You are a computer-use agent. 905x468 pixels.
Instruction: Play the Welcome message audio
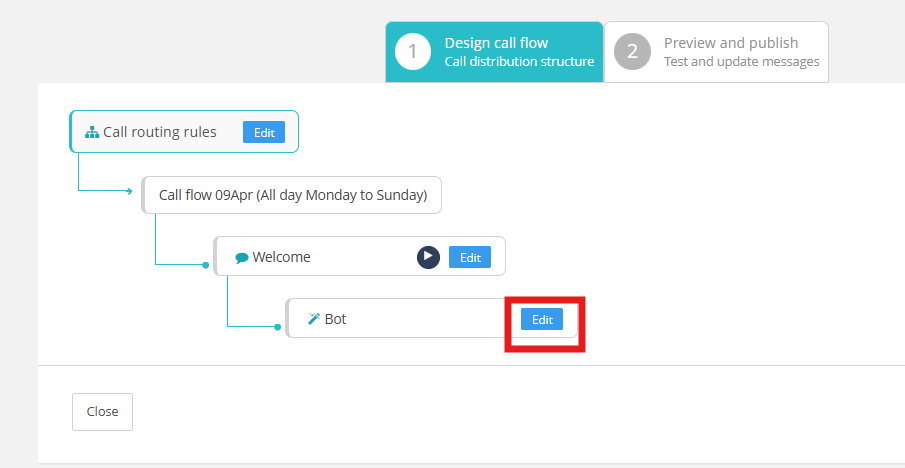point(428,257)
